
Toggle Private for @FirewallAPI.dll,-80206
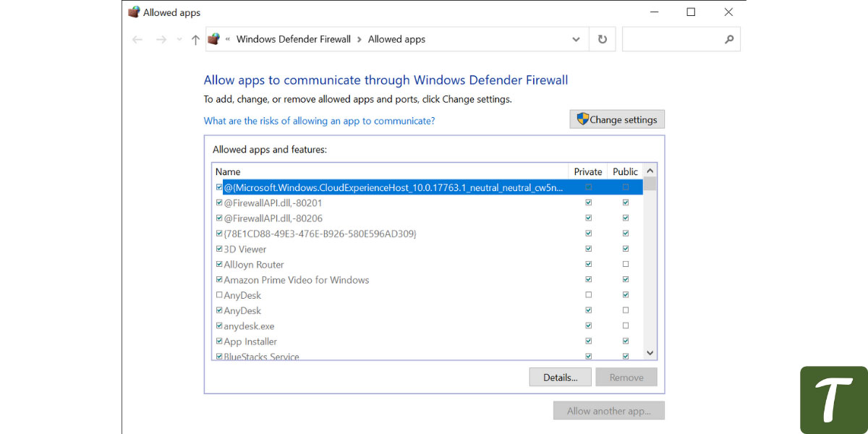588,218
